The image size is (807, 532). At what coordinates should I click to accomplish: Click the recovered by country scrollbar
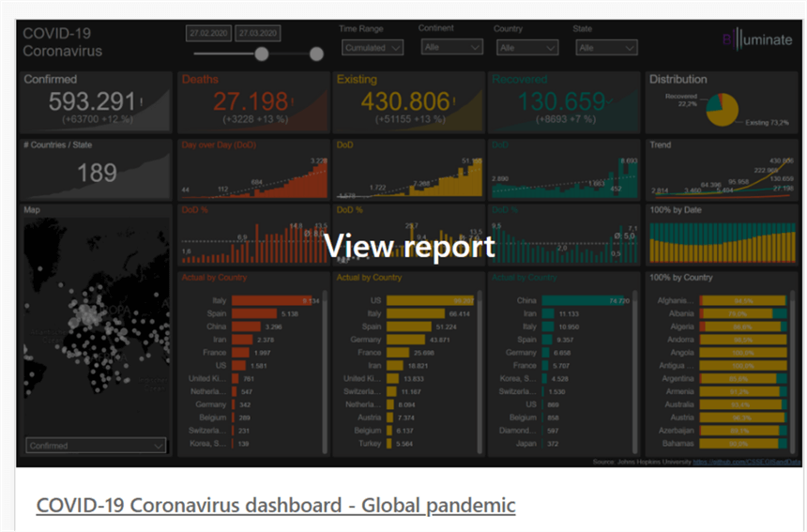(634, 371)
